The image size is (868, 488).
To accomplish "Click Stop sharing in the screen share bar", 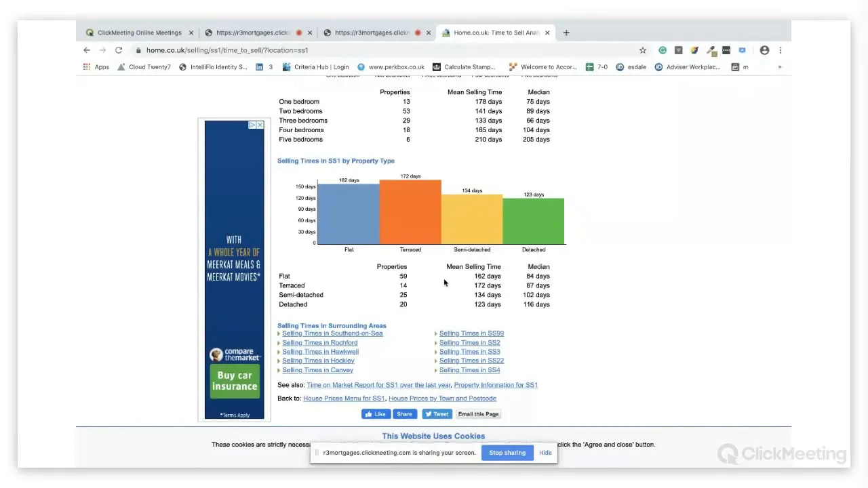I will tap(507, 453).
